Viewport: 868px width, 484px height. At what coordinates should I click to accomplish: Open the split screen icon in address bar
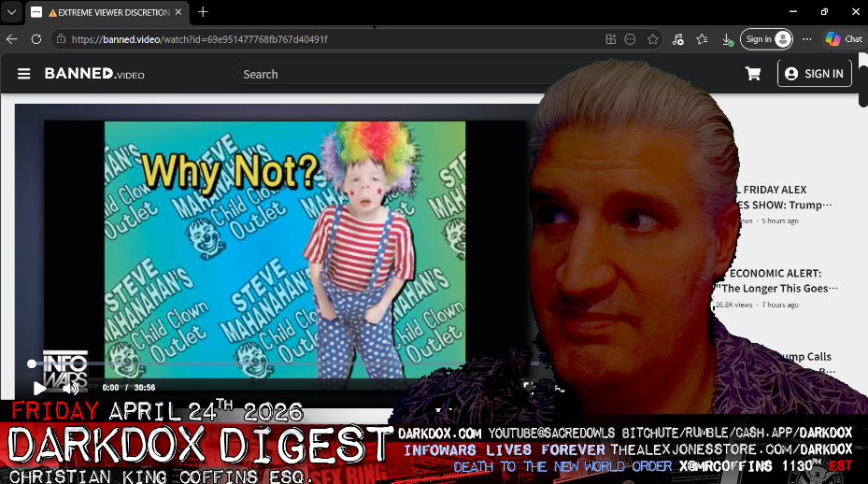tap(610, 39)
